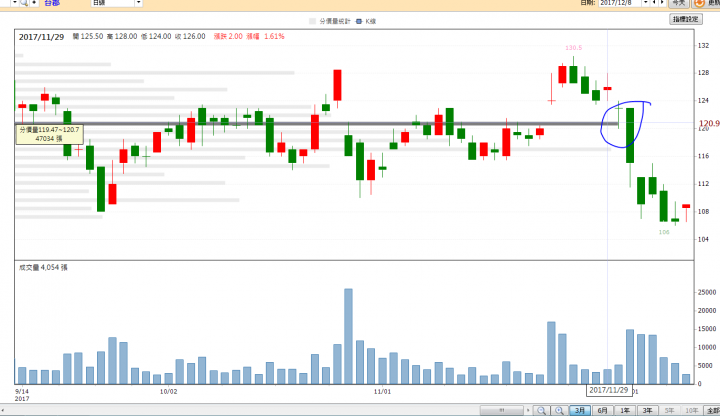Click the last red candlestick near 108

coord(686,206)
